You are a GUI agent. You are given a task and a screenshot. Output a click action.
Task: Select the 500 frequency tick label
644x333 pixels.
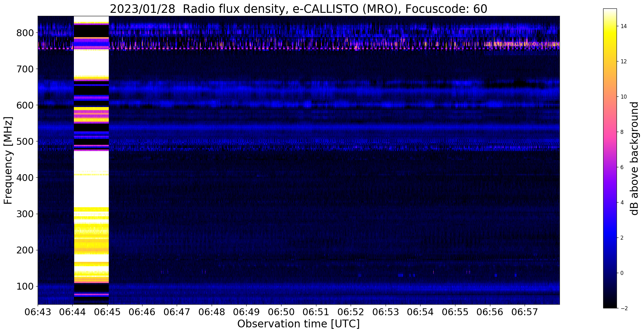click(26, 141)
